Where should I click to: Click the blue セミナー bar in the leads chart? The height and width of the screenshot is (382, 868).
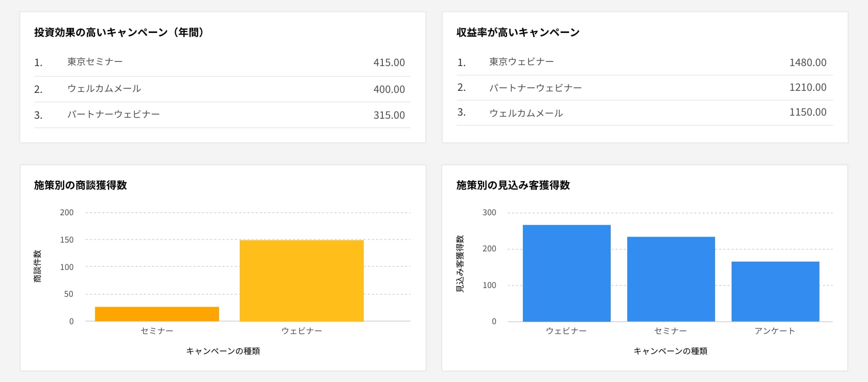(x=671, y=279)
